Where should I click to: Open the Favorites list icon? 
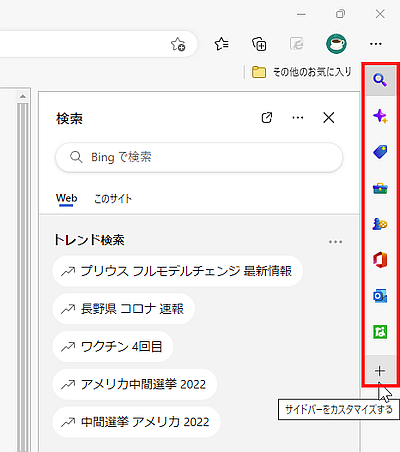(x=222, y=44)
